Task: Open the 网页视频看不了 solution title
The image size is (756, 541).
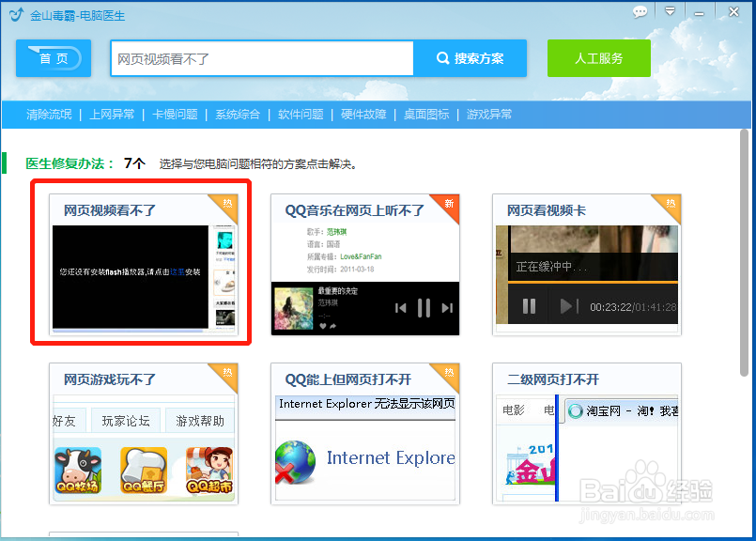Action: [x=110, y=210]
